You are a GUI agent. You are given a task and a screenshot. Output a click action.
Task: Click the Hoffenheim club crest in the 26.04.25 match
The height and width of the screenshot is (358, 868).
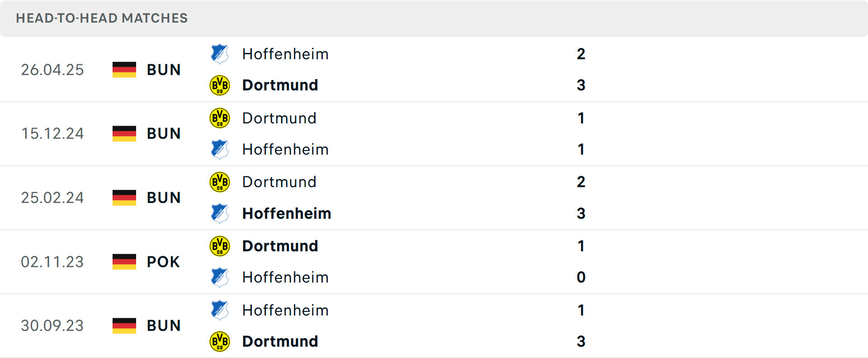[220, 54]
